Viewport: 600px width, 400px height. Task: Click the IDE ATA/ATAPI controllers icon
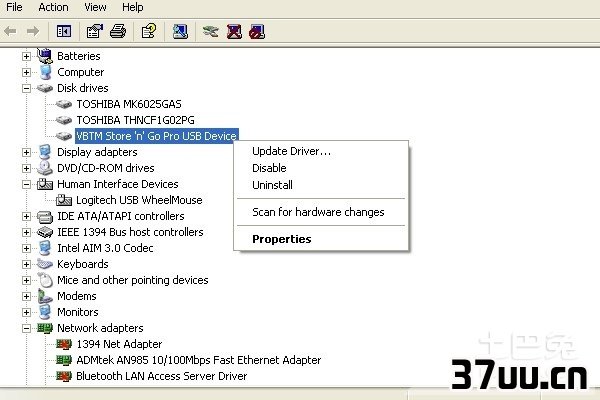(45, 216)
